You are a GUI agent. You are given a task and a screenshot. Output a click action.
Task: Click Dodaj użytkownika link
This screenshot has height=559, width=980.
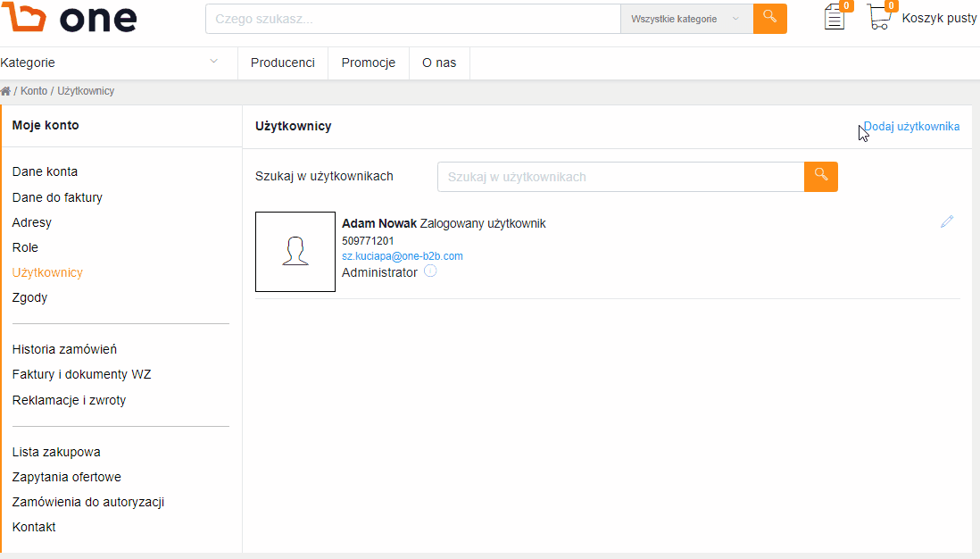click(x=911, y=126)
